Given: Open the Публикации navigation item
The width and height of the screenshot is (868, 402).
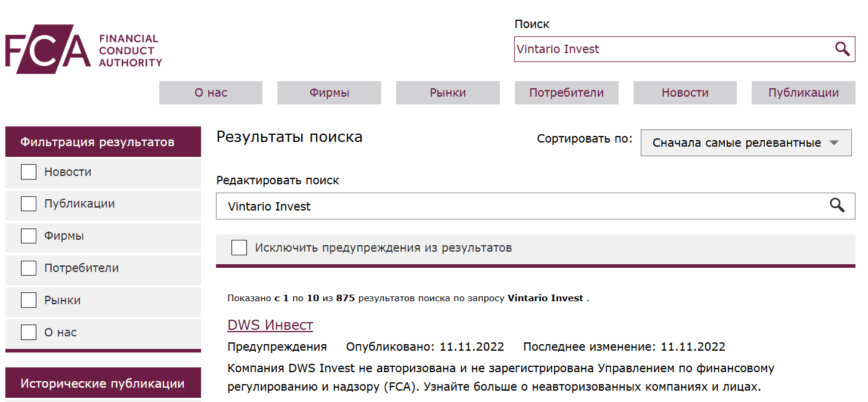Looking at the screenshot, I should point(803,92).
